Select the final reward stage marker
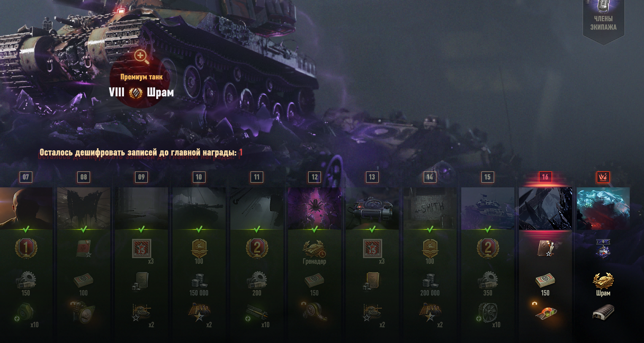Viewport: 644px width, 343px height. click(603, 177)
